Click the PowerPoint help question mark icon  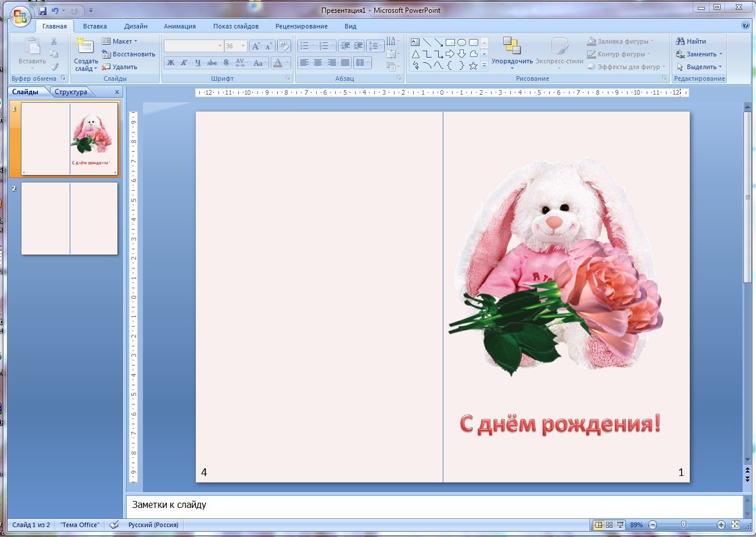(746, 26)
